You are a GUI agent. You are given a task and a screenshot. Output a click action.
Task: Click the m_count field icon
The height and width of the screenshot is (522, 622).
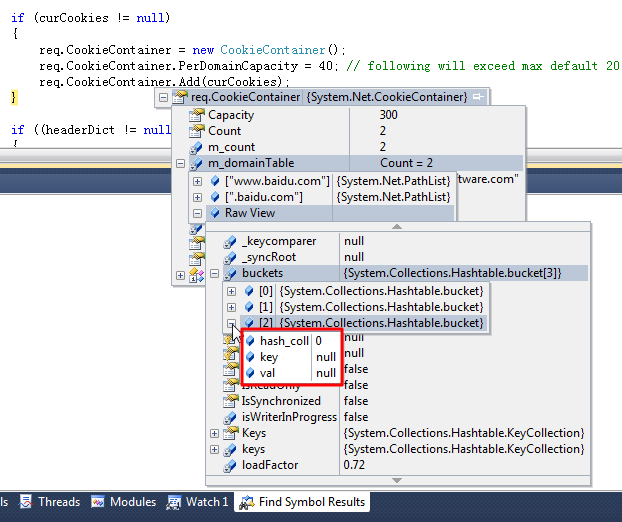[196, 147]
